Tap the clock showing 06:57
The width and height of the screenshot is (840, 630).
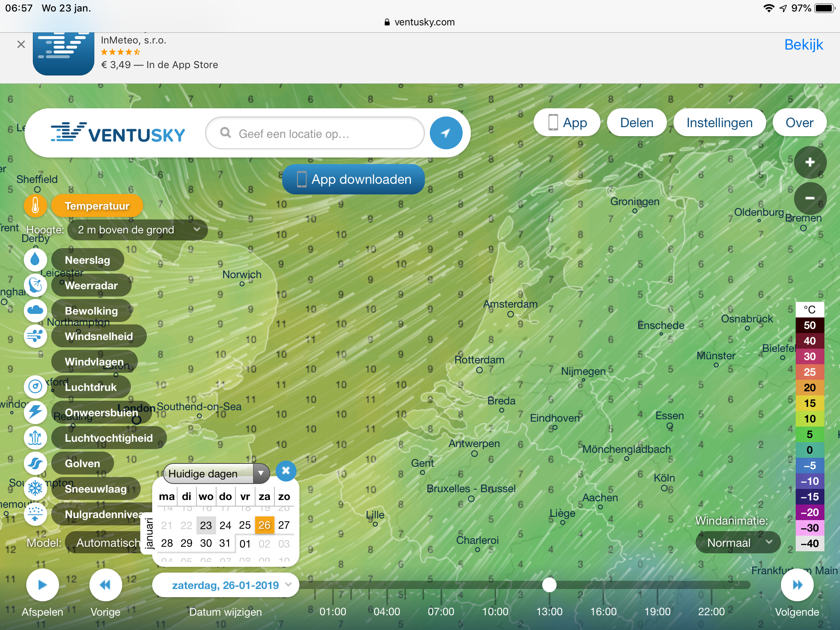(19, 8)
